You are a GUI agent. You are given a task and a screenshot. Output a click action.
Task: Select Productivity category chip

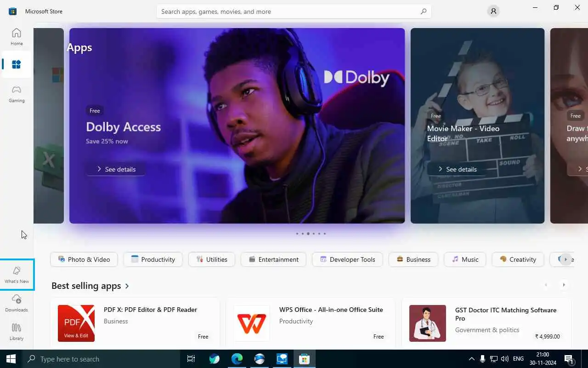[x=153, y=259]
